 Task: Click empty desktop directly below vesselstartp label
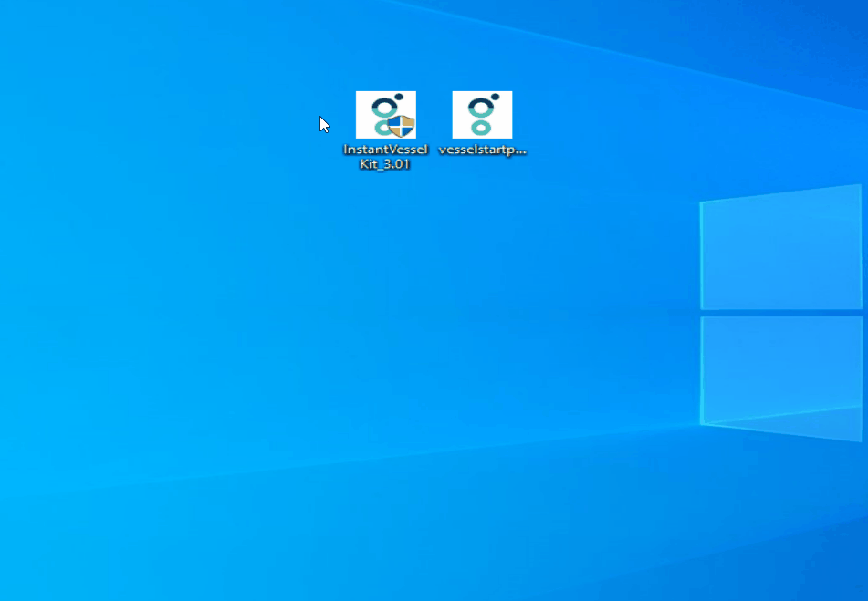pyautogui.click(x=482, y=196)
